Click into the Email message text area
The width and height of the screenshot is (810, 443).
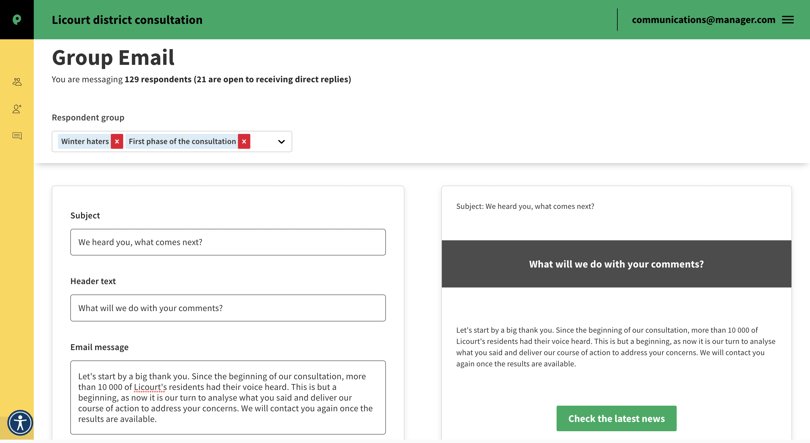click(228, 397)
